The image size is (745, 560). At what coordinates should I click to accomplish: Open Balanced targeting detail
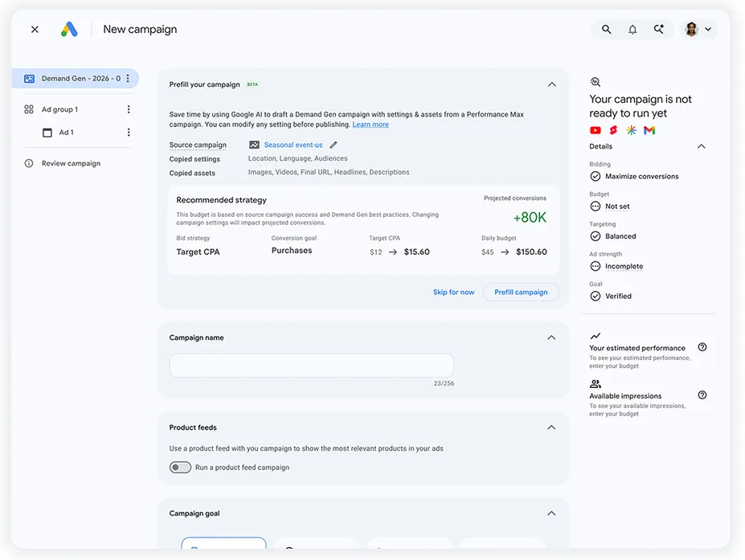620,236
